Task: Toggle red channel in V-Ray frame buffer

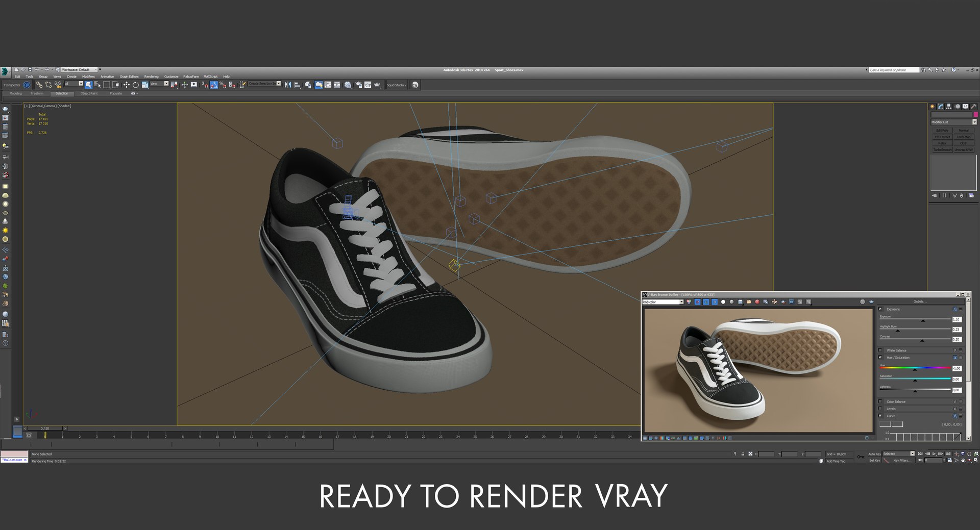Action: pyautogui.click(x=697, y=302)
